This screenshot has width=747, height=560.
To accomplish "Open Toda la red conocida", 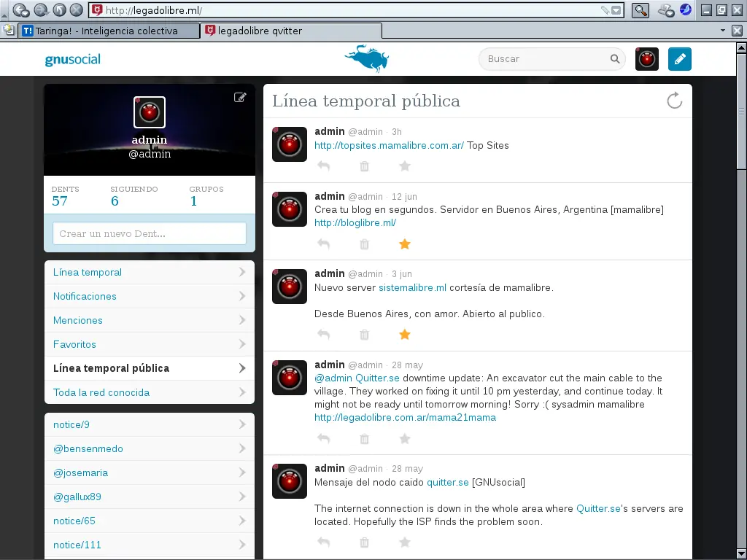I will 150,392.
